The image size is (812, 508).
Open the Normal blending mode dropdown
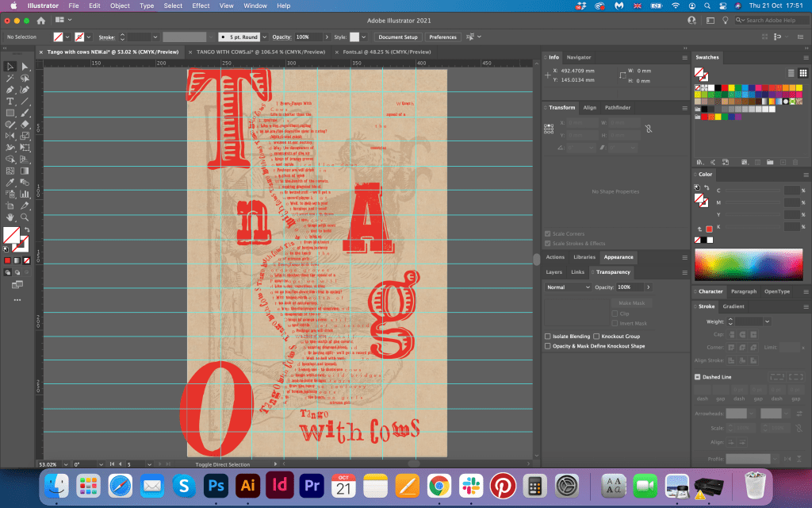pyautogui.click(x=568, y=287)
